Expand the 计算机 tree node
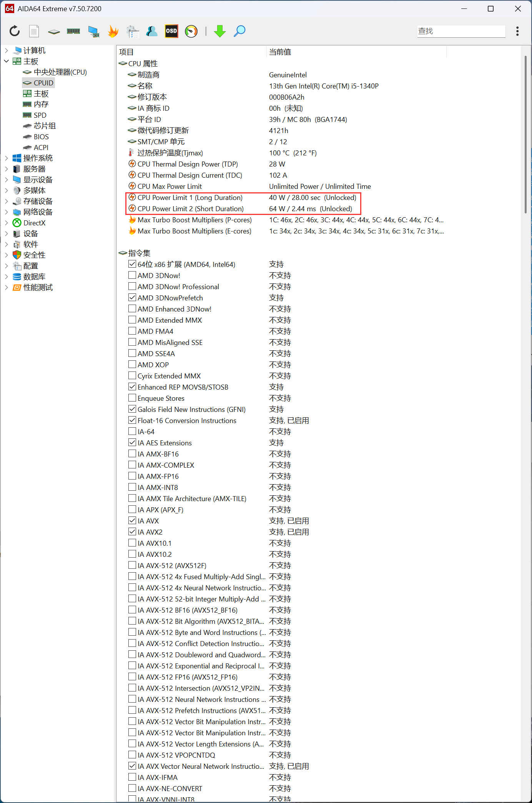The height and width of the screenshot is (803, 532). click(7, 50)
